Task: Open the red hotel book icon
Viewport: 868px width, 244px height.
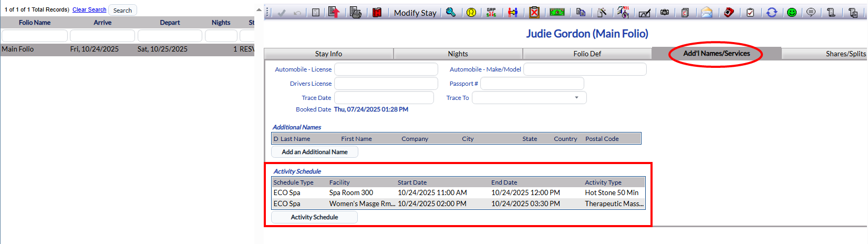Action: [377, 12]
